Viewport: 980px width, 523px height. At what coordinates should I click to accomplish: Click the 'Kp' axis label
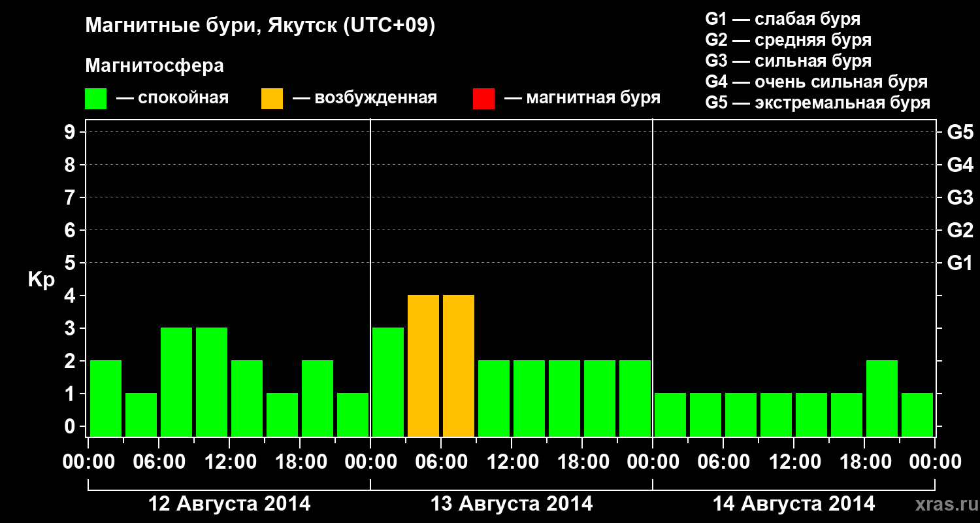pyautogui.click(x=41, y=280)
